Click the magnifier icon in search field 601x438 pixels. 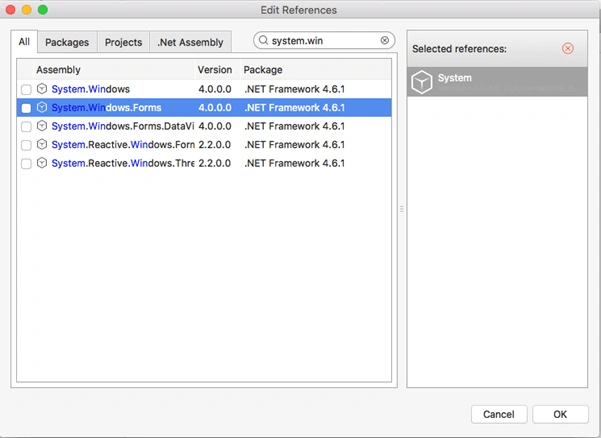pyautogui.click(x=263, y=40)
